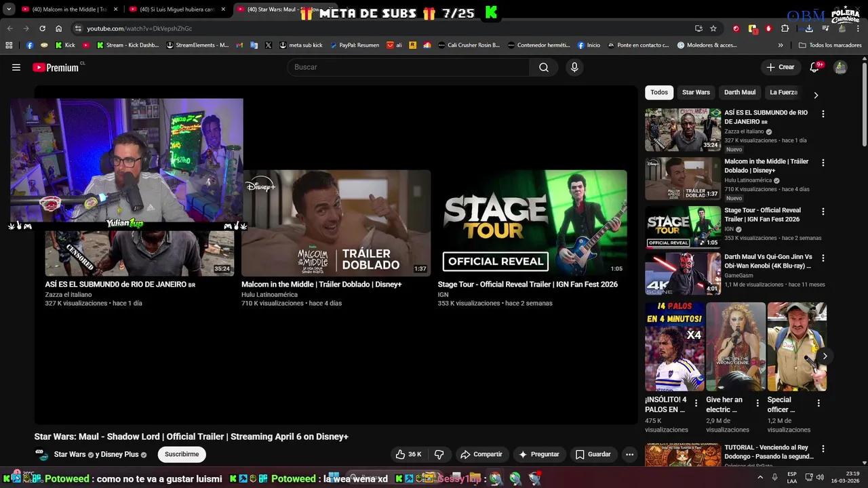The image size is (868, 488).
Task: Advance the Shorts shelf with the next arrow
Action: point(825,356)
